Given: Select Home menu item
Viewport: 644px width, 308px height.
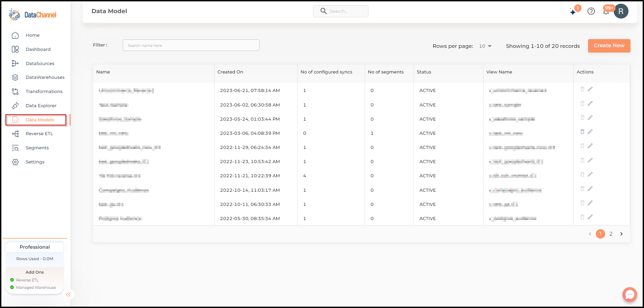Looking at the screenshot, I should coord(33,35).
